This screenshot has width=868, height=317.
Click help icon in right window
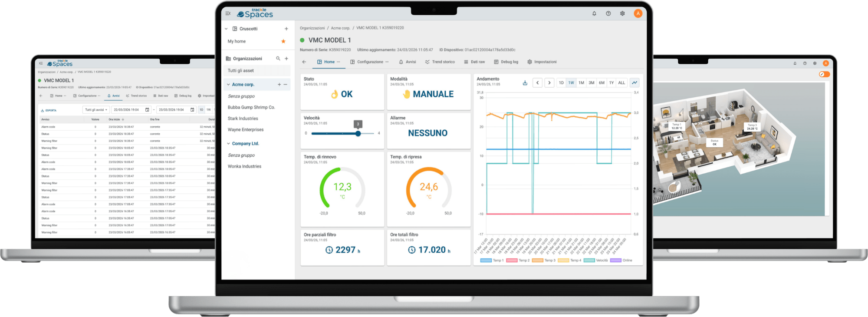pyautogui.click(x=805, y=63)
